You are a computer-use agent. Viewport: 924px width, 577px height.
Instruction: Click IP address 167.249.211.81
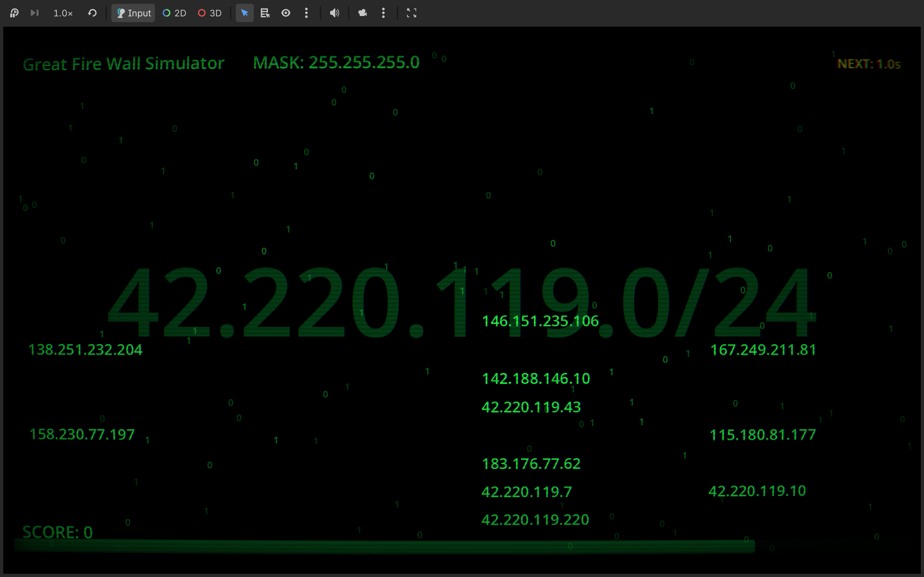click(x=763, y=350)
